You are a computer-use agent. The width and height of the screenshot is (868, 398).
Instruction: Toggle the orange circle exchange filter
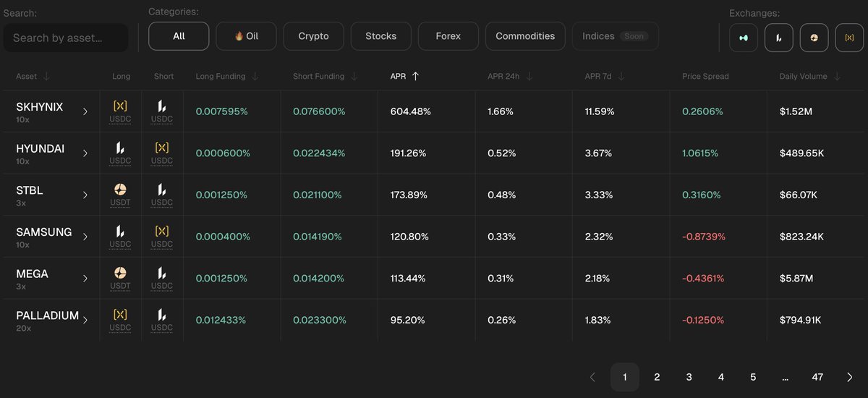coord(814,38)
